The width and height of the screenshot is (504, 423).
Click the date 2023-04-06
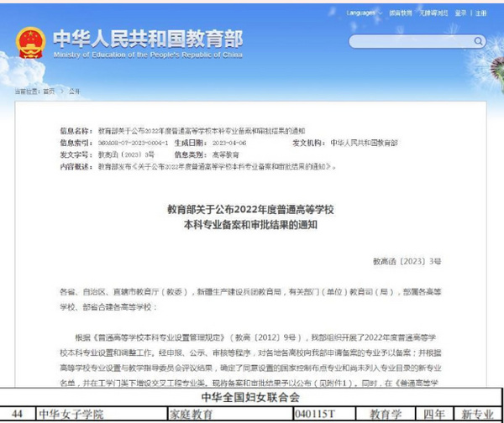pyautogui.click(x=229, y=143)
